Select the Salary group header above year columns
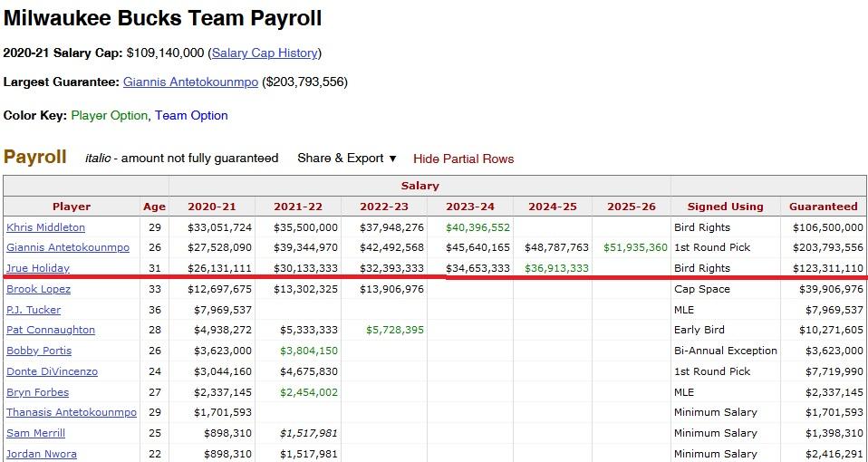 click(x=420, y=186)
